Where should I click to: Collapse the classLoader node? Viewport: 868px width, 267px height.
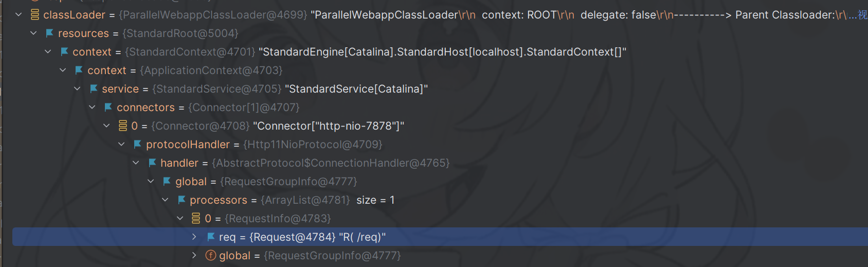(x=19, y=15)
